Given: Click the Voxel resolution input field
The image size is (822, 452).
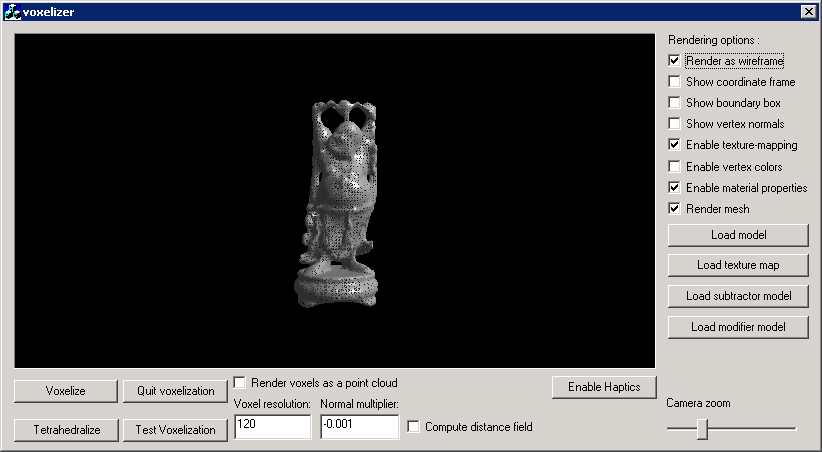Looking at the screenshot, I should coord(272,427).
